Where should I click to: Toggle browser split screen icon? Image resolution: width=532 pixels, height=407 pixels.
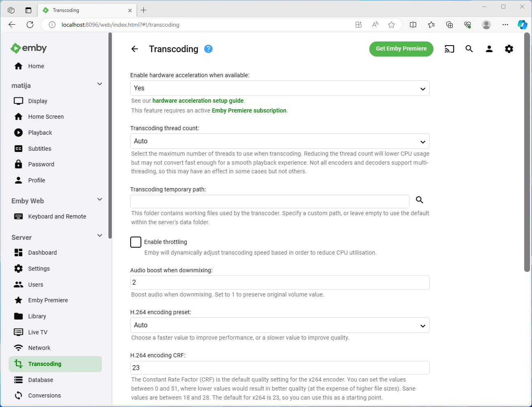[413, 25]
